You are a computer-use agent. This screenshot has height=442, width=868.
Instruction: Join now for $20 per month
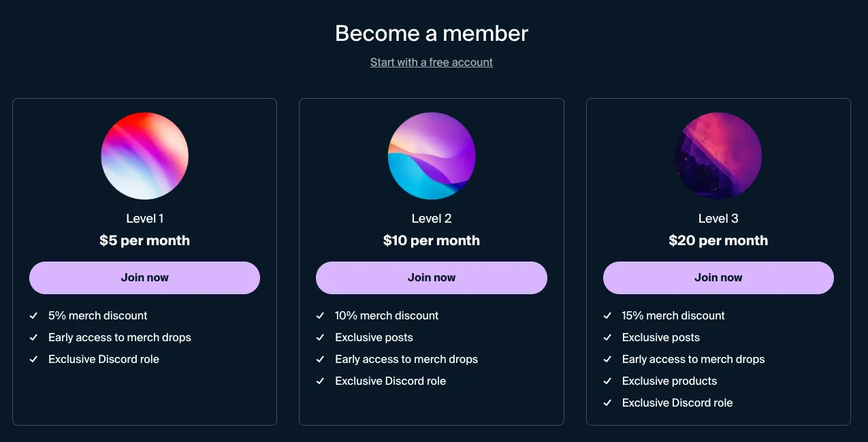[718, 278]
